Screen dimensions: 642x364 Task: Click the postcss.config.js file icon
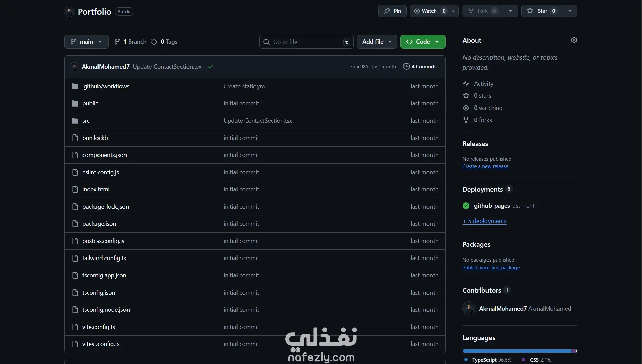pos(75,241)
